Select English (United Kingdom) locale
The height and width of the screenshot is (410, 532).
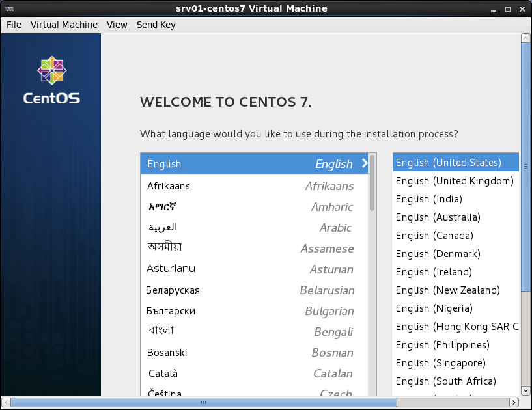[455, 181]
